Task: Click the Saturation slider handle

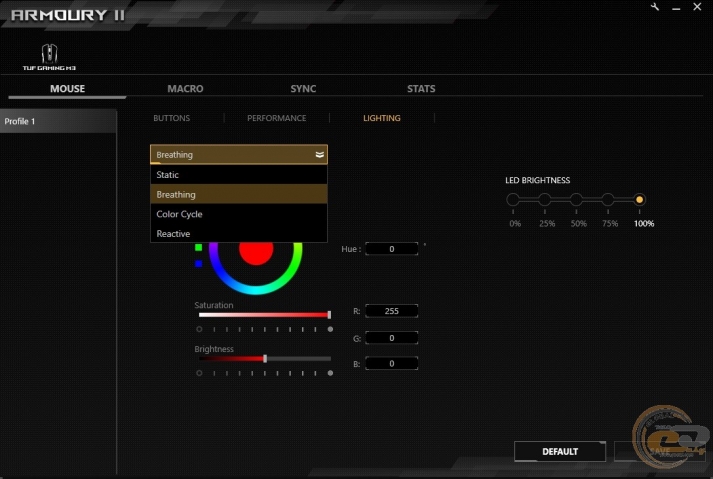Action: point(329,315)
